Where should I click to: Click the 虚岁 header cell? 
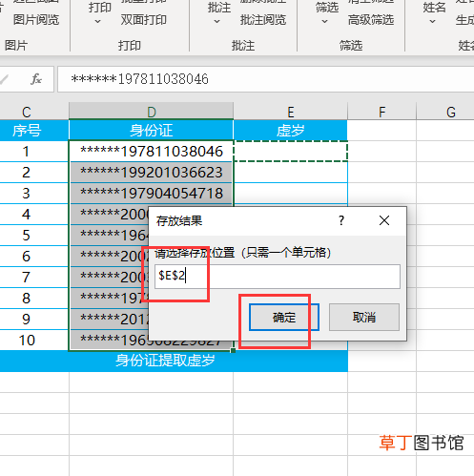[x=291, y=131]
